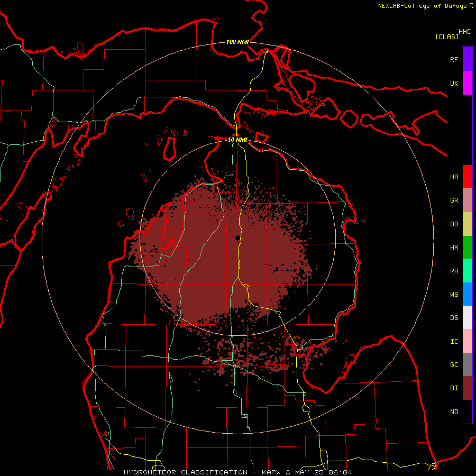
Task: Click the "[CLAS]" legend header
Action: (447, 36)
